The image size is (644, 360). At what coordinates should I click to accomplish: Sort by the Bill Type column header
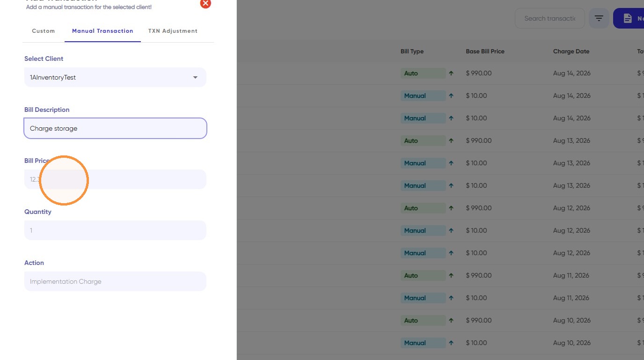412,51
